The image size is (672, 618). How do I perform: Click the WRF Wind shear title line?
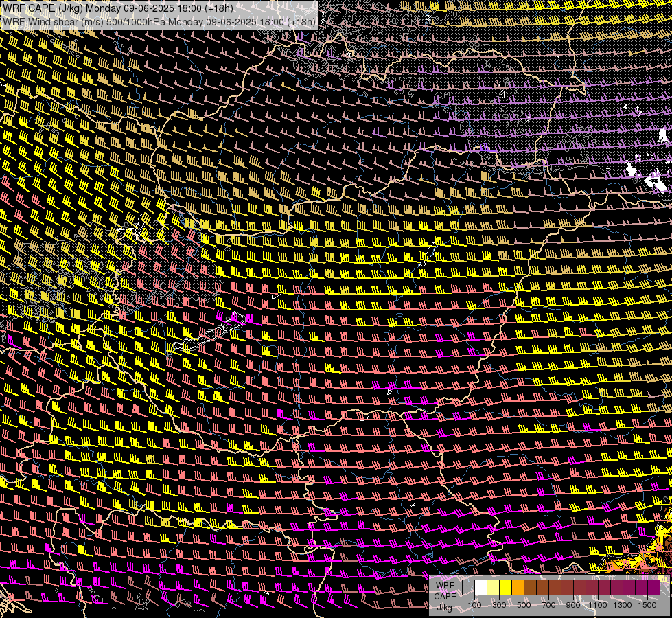point(159,22)
